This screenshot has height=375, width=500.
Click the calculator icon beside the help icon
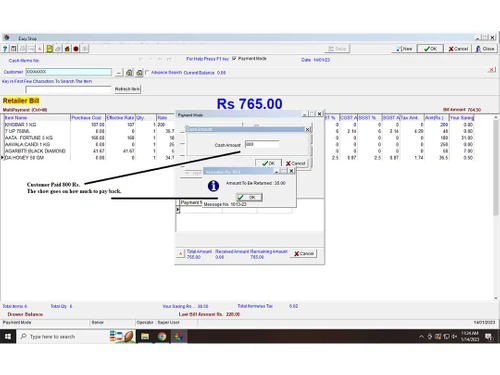14,49
